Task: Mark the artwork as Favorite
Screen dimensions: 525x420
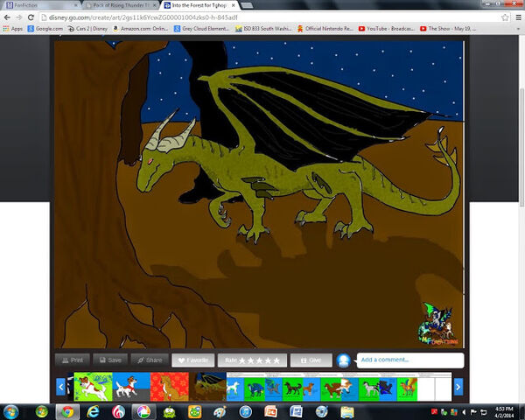Action: [193, 360]
